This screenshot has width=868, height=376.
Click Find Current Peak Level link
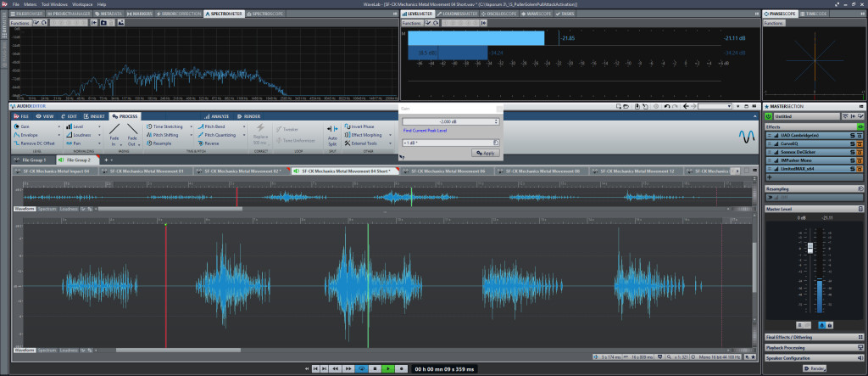point(426,131)
